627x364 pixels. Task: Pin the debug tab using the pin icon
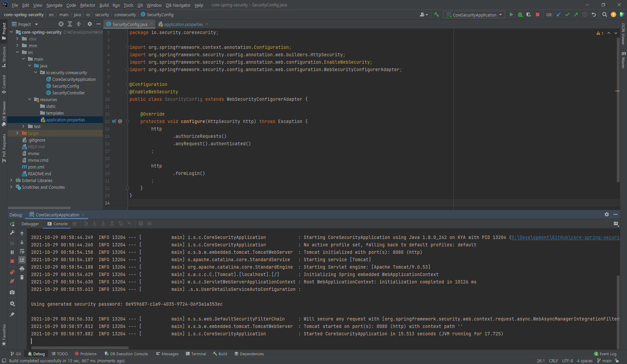12,314
